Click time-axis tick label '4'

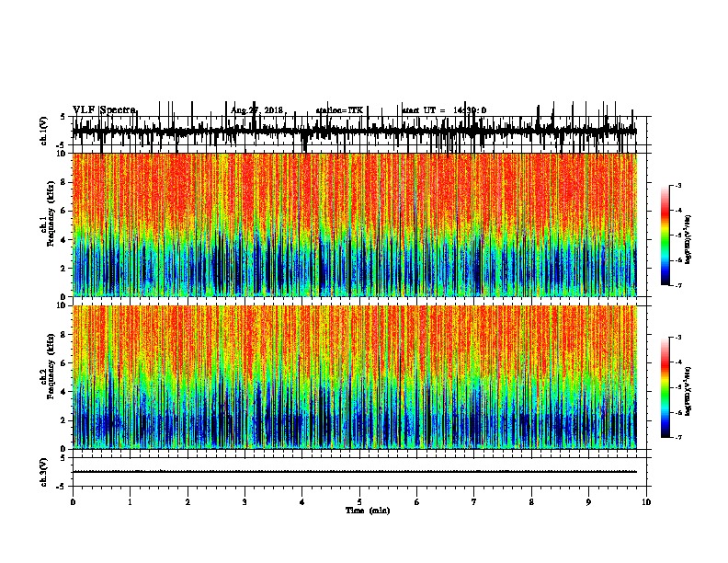(x=302, y=502)
